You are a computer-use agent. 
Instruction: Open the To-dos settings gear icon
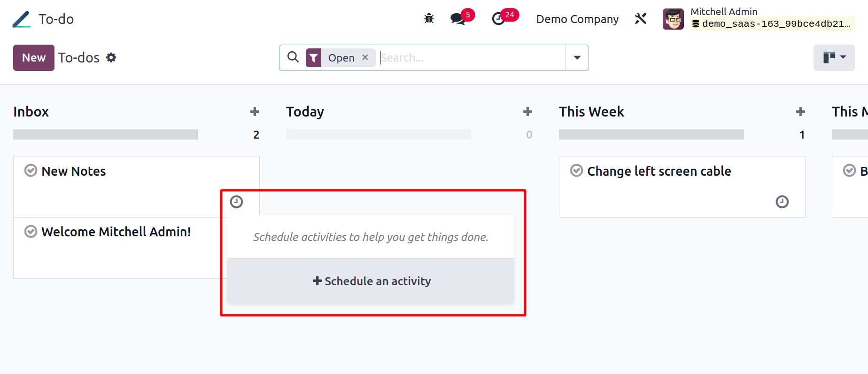(111, 57)
